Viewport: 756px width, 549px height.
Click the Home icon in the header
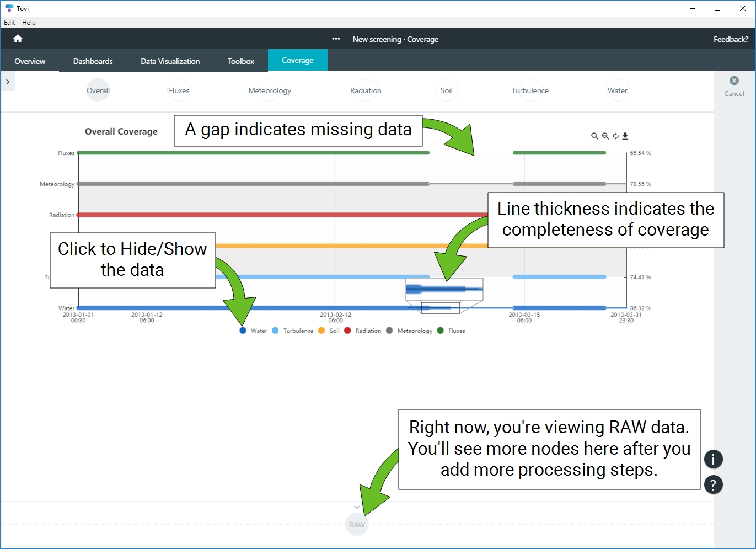pos(18,39)
